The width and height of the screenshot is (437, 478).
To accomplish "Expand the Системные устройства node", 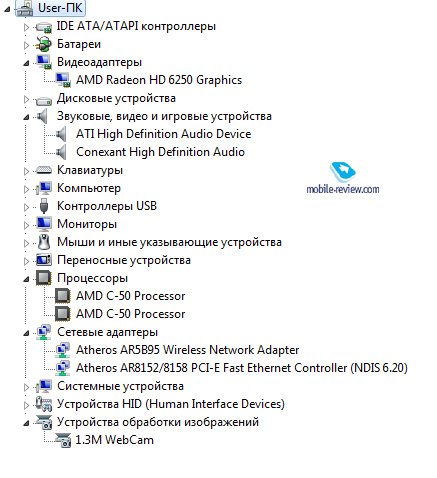I will [26, 387].
